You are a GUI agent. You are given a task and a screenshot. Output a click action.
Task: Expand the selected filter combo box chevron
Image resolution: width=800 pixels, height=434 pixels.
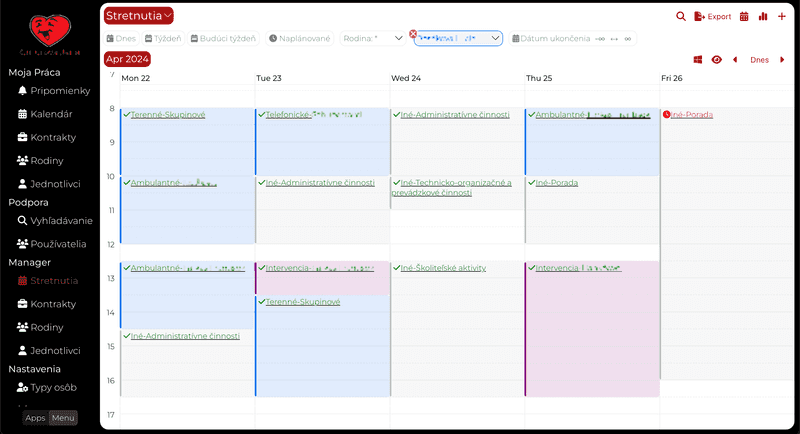click(495, 38)
